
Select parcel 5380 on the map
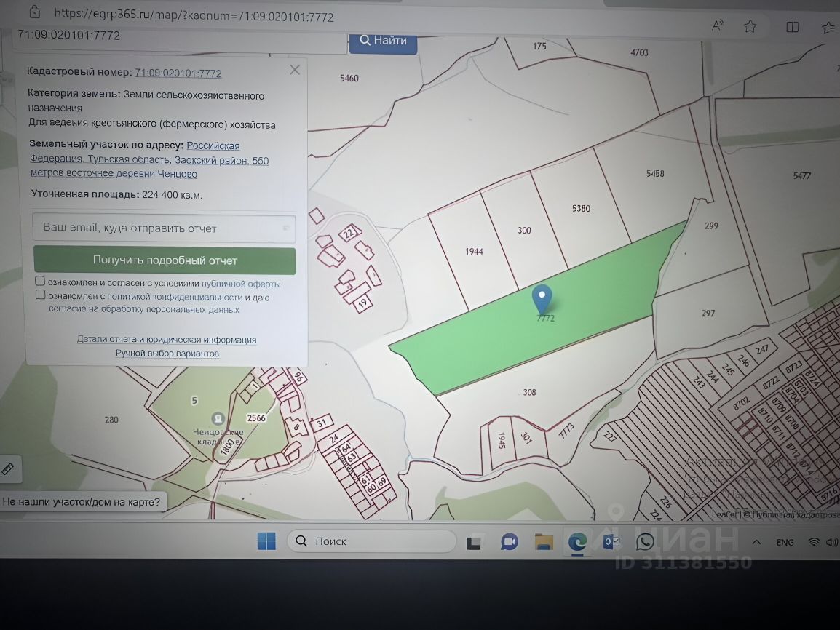(581, 208)
